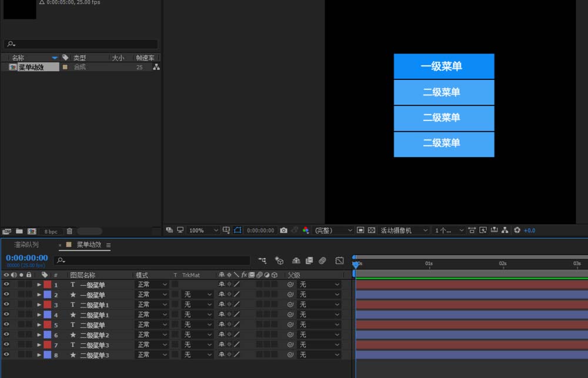Open the 活动摄像机 camera view dropdown

coord(403,230)
